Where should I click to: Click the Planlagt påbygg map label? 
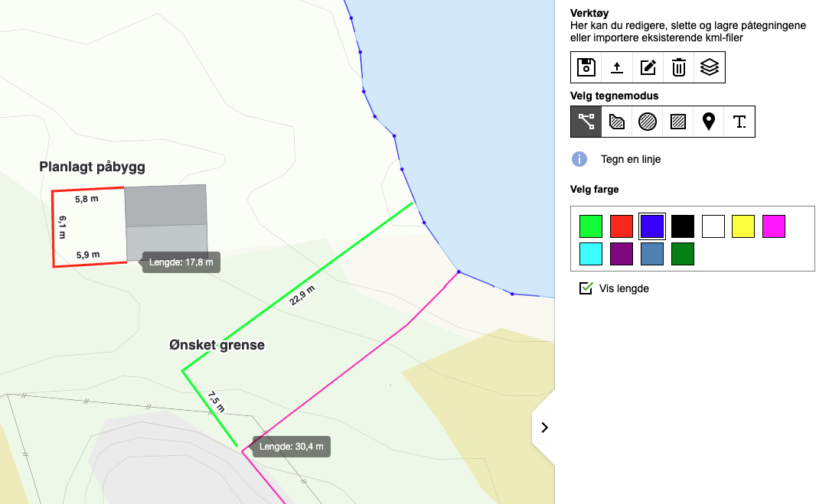[92, 167]
